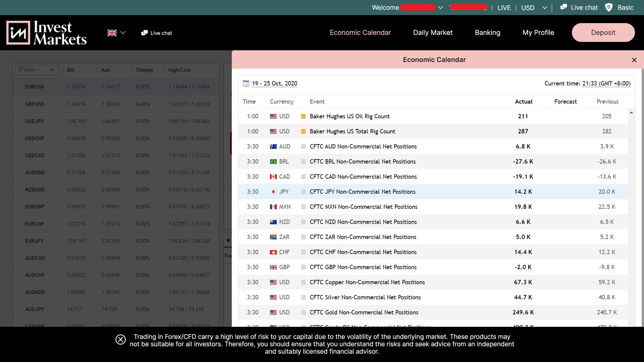The image size is (644, 362).
Task: Click the calendar date picker icon
Action: pos(246,83)
